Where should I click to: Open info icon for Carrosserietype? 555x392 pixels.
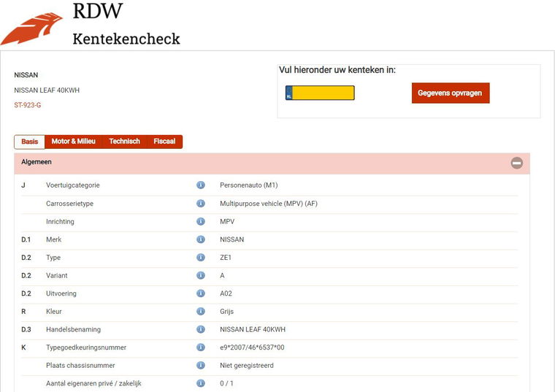pyautogui.click(x=201, y=204)
